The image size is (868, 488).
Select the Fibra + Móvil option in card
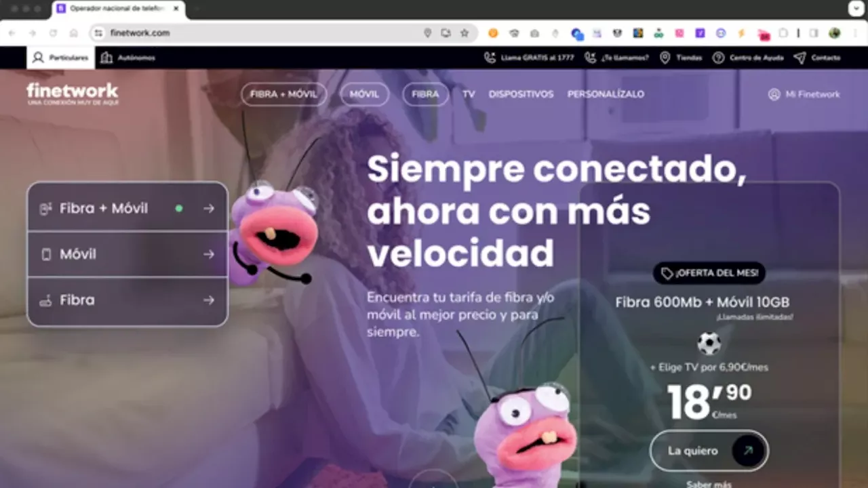pos(127,208)
